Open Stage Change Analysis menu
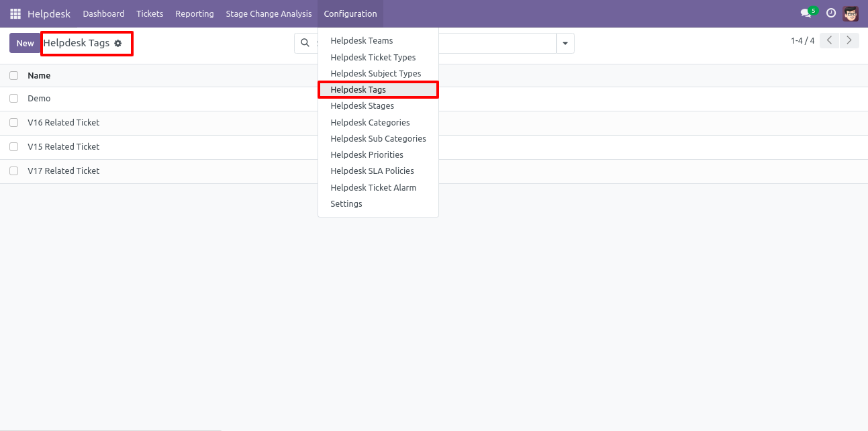 269,13
